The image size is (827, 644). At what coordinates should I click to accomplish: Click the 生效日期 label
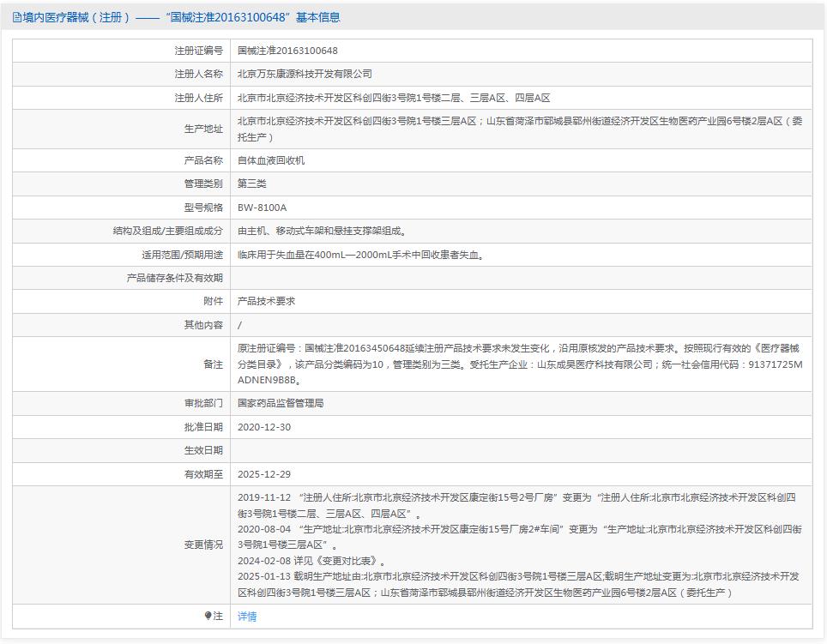(x=203, y=450)
